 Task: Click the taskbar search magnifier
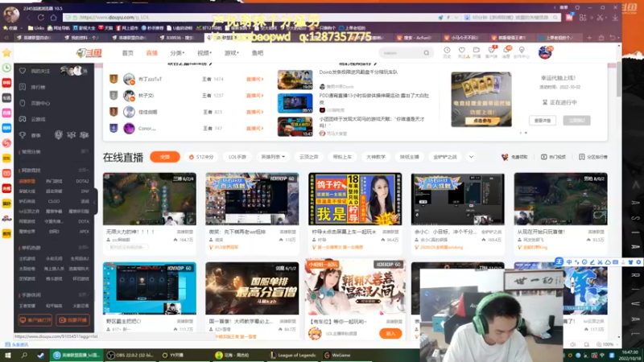coord(24,355)
